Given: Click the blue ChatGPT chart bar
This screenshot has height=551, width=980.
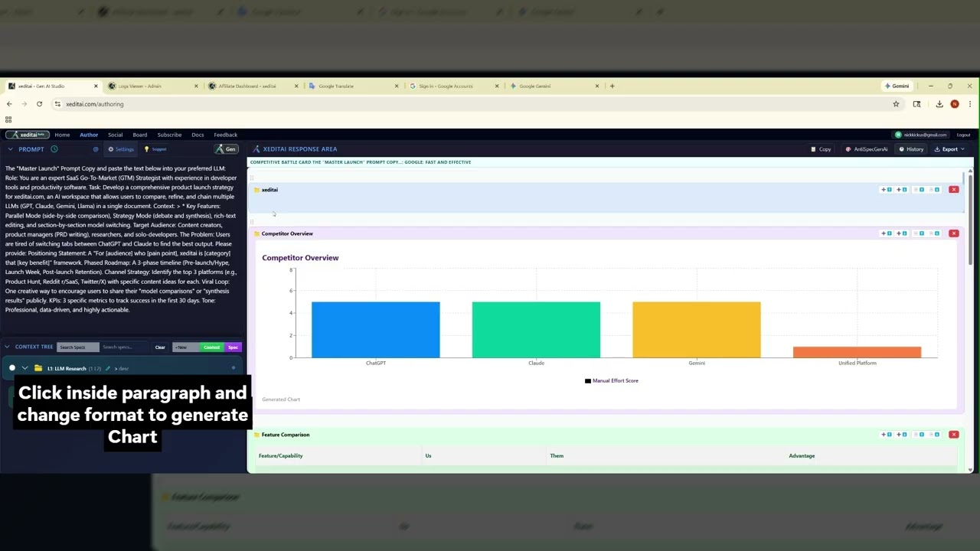Looking at the screenshot, I should point(376,330).
